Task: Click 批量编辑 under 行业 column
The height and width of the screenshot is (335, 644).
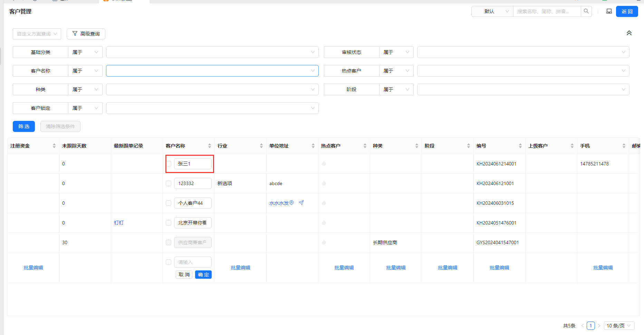Action: click(x=241, y=268)
